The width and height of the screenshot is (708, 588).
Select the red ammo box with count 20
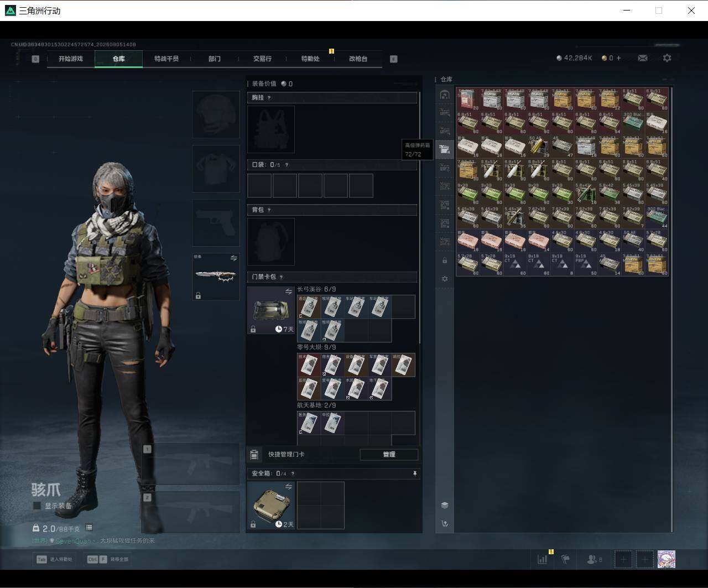pyautogui.click(x=468, y=99)
